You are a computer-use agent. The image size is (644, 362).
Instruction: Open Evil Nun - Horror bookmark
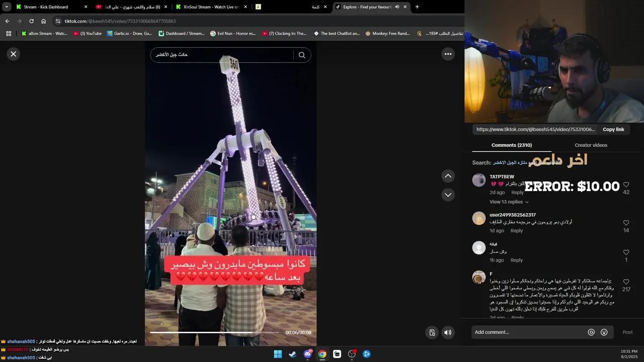point(233,34)
